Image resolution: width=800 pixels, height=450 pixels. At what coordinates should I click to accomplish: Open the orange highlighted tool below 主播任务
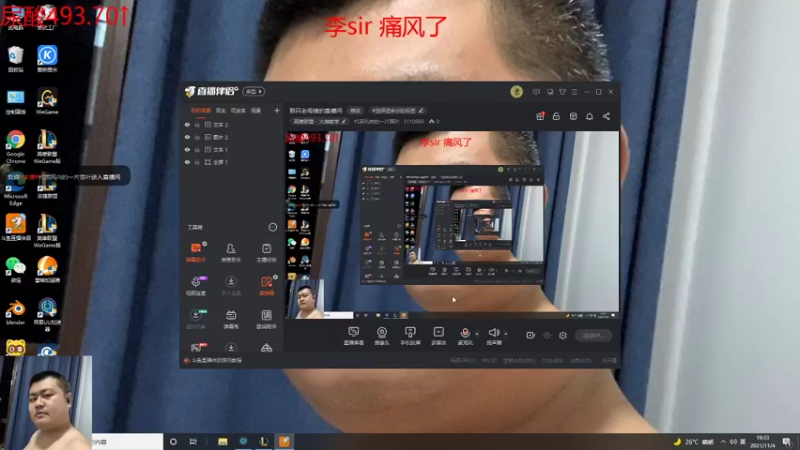[x=266, y=285]
